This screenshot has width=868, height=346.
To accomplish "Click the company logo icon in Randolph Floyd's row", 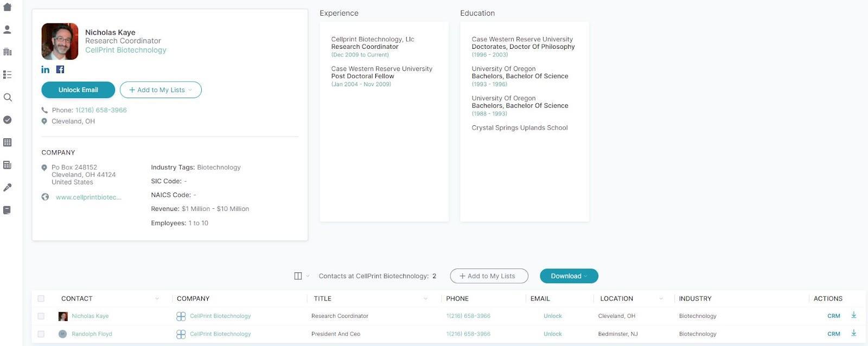I will 181,334.
